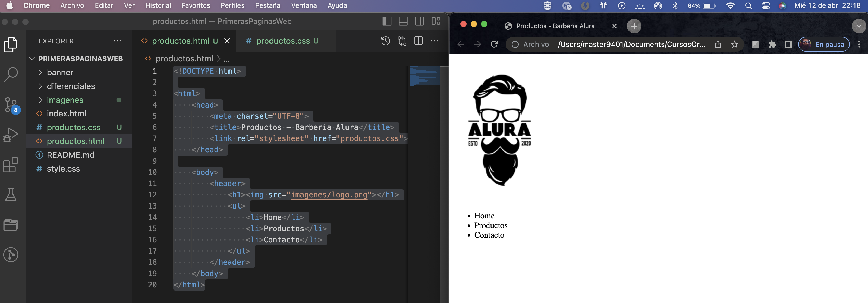
Task: Click the share icon in address bar
Action: 718,44
